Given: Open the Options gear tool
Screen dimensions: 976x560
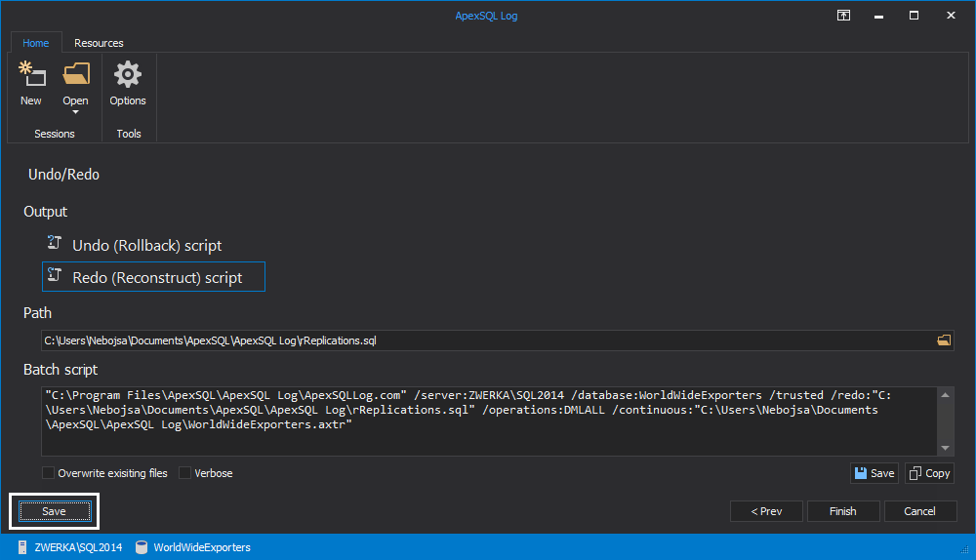Looking at the screenshot, I should [128, 84].
